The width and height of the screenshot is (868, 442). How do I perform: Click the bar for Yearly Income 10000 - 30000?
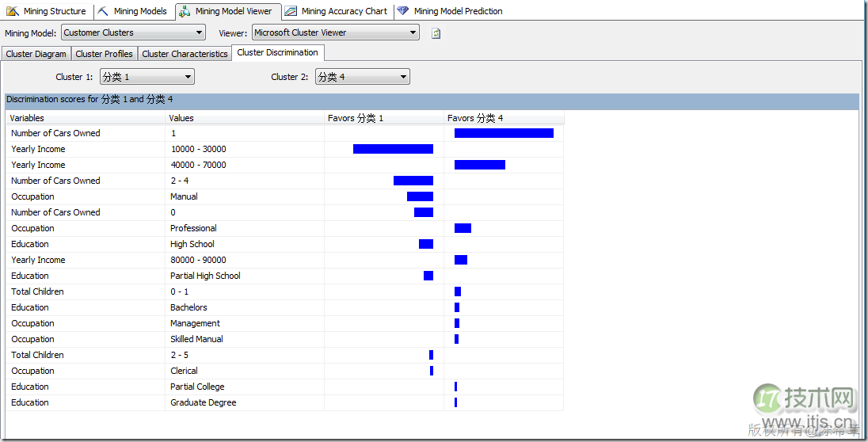coord(393,149)
